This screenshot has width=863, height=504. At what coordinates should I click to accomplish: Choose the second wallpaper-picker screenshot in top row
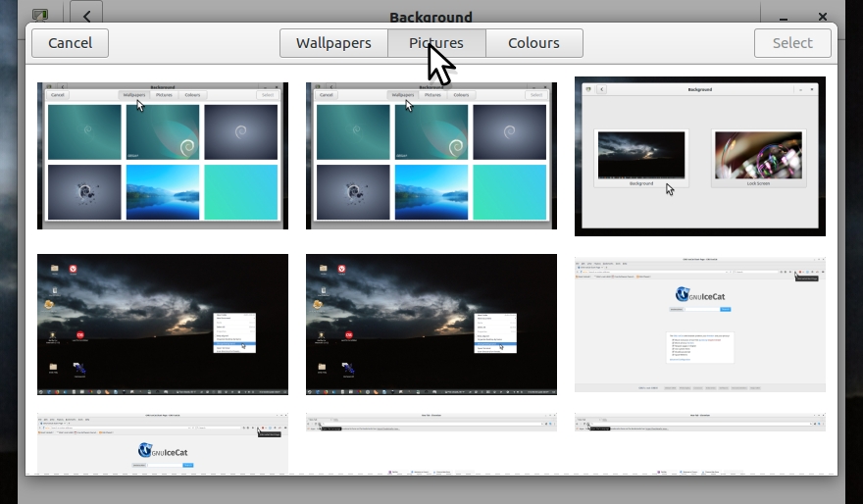[431, 156]
